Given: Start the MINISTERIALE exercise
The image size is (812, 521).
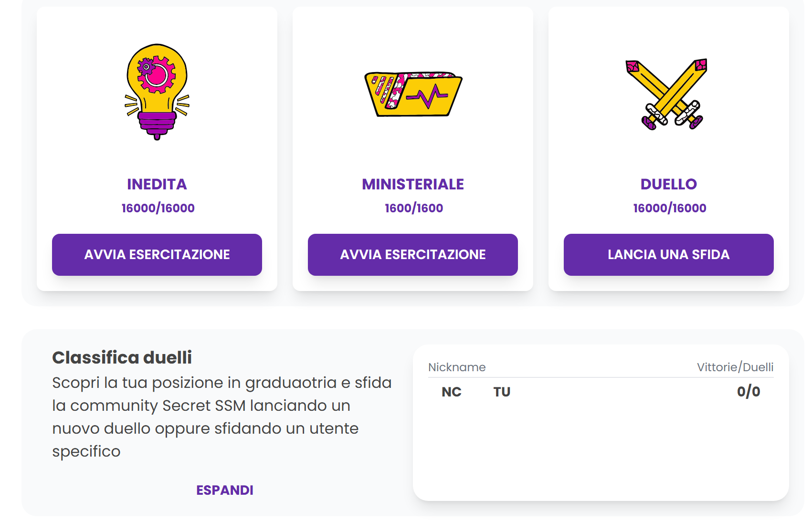Looking at the screenshot, I should tap(413, 255).
